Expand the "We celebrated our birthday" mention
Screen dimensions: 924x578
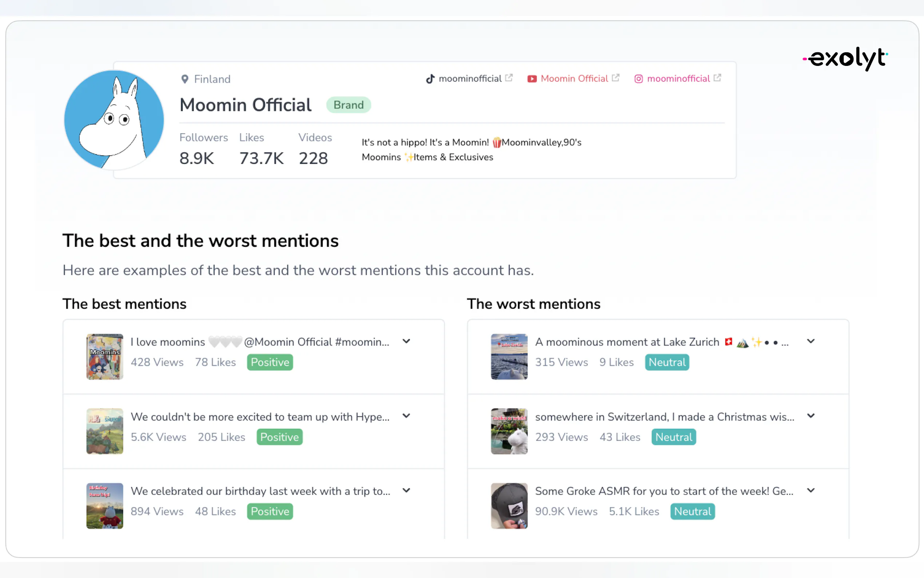coord(406,490)
